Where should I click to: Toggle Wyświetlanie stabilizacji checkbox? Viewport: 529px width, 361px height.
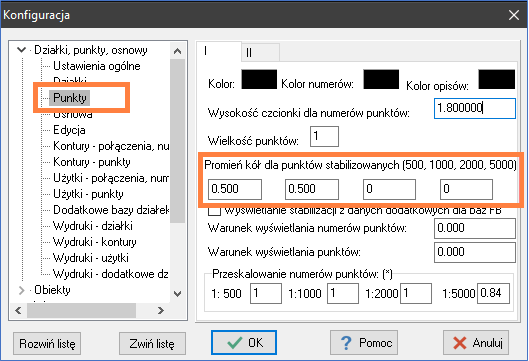tap(215, 211)
